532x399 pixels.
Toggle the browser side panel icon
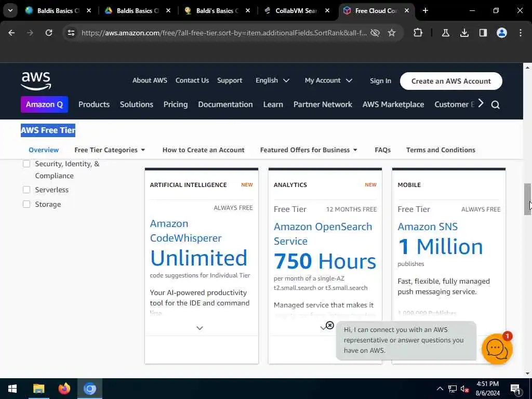coord(483,33)
